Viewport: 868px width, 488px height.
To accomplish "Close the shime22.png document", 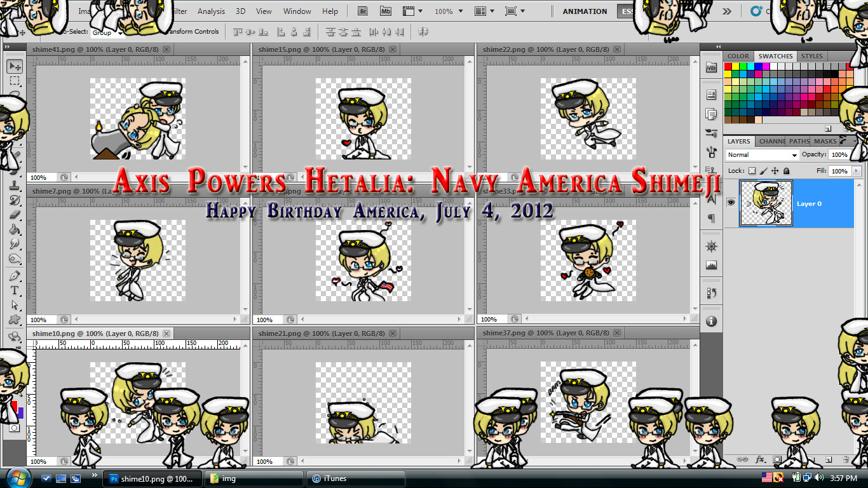I will pyautogui.click(x=616, y=50).
